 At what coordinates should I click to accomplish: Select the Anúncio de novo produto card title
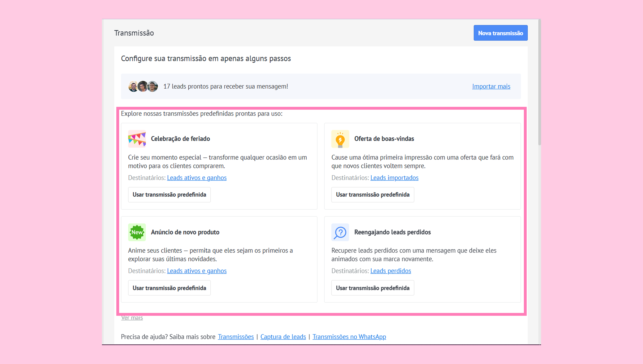[185, 232]
